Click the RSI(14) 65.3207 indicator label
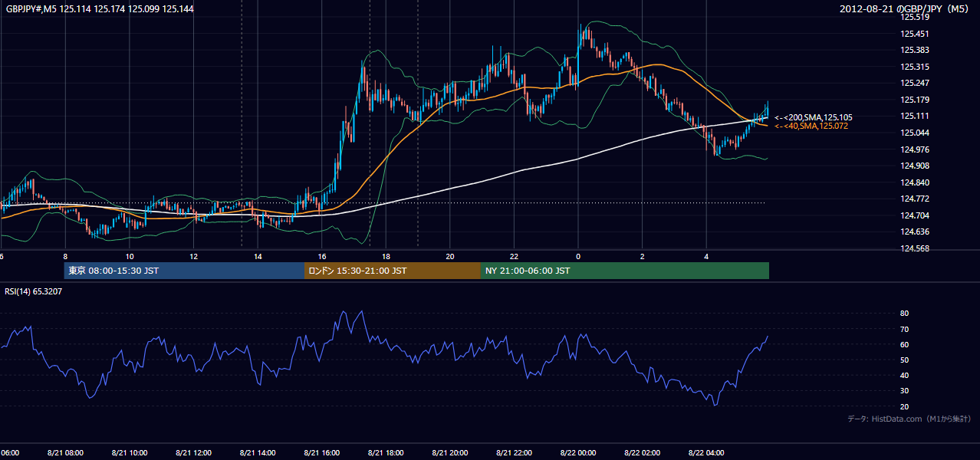The image size is (980, 460). click(x=34, y=291)
